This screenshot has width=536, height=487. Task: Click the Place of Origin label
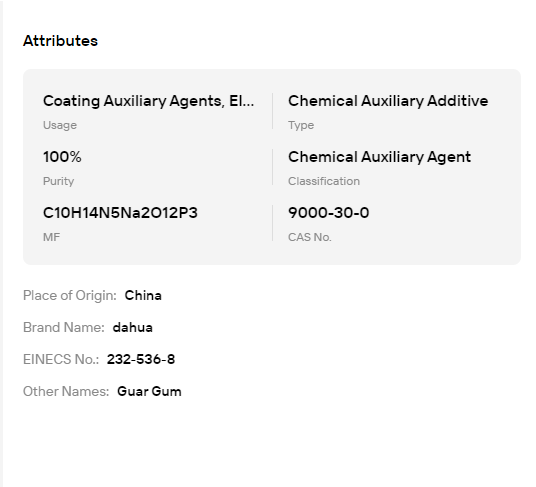[x=70, y=296]
